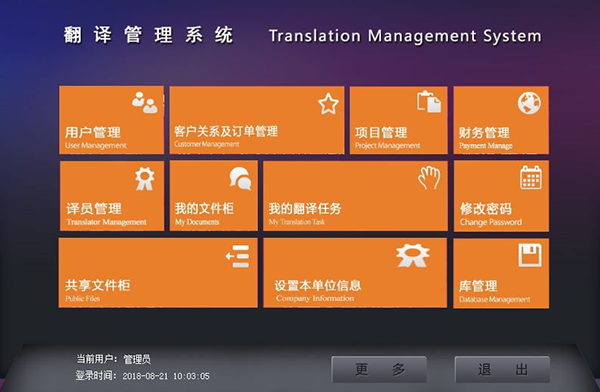600x392 pixels.
Task: Open 修改密码 Change Password
Action: tap(501, 196)
